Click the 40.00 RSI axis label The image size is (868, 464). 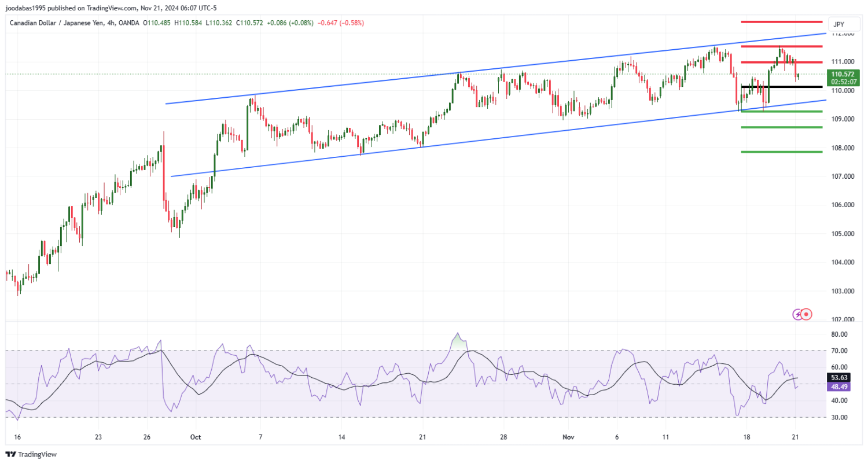click(840, 400)
